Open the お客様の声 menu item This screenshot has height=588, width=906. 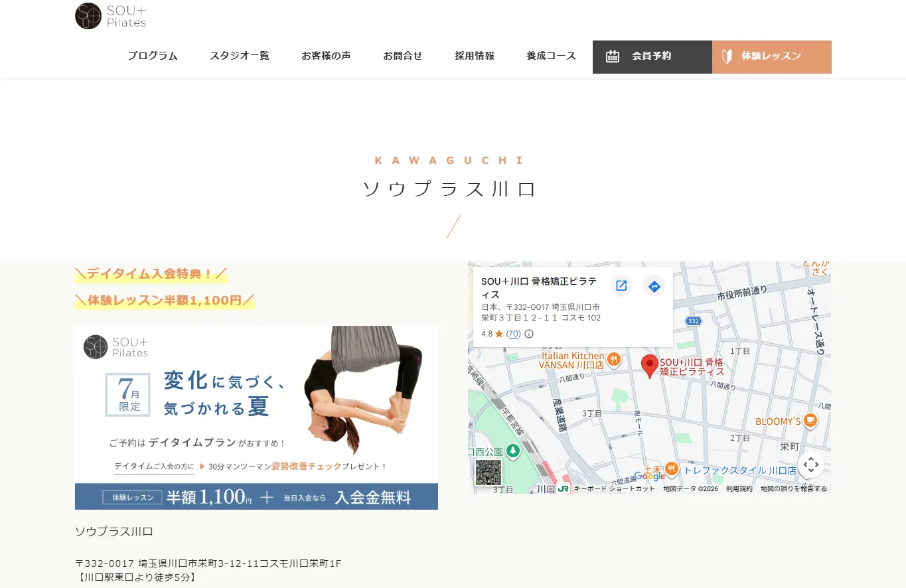pyautogui.click(x=326, y=56)
